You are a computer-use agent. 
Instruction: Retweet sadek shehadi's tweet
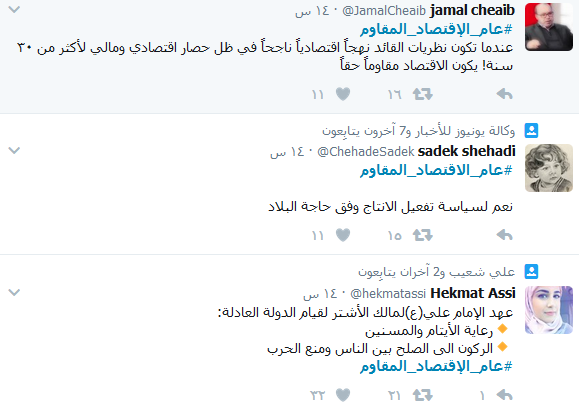[x=422, y=235]
